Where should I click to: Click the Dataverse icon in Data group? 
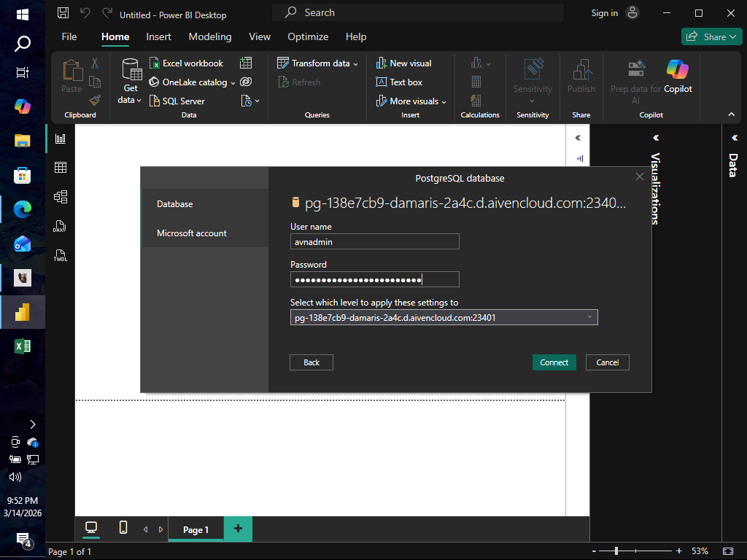pyautogui.click(x=246, y=82)
